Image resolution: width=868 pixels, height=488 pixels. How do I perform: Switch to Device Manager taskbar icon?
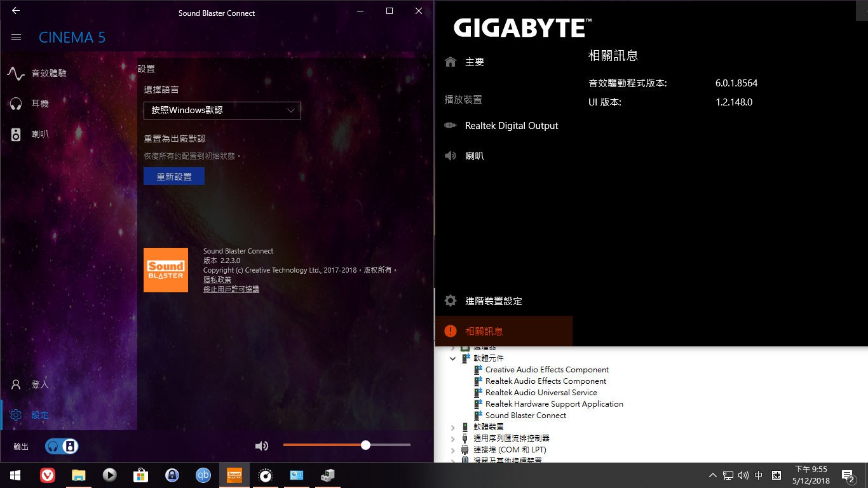click(x=328, y=475)
